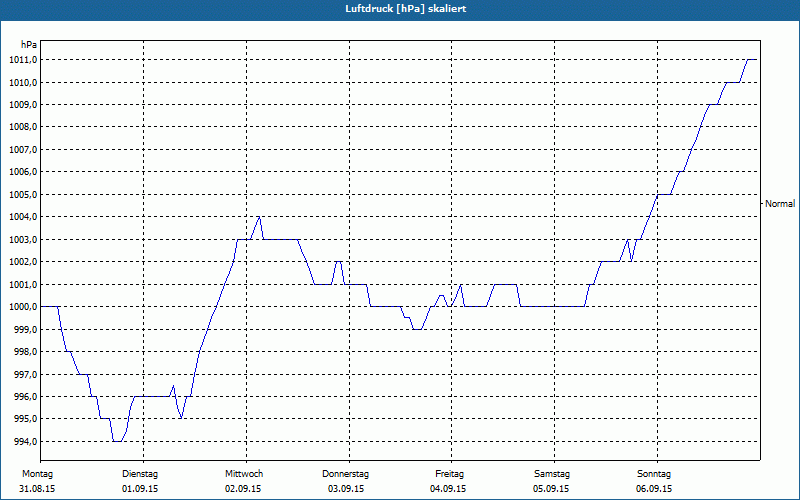Select the 'Sonntag' day label
The height and width of the screenshot is (500, 800).
(654, 474)
